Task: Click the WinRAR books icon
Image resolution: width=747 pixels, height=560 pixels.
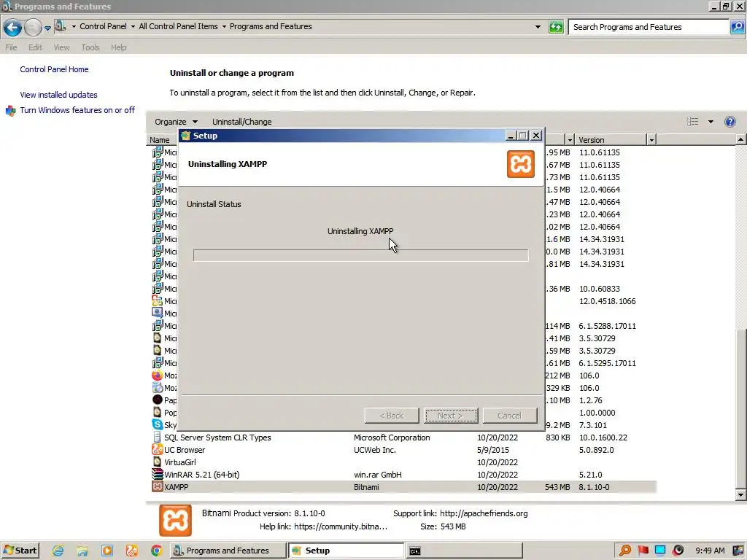Action: click(x=158, y=474)
